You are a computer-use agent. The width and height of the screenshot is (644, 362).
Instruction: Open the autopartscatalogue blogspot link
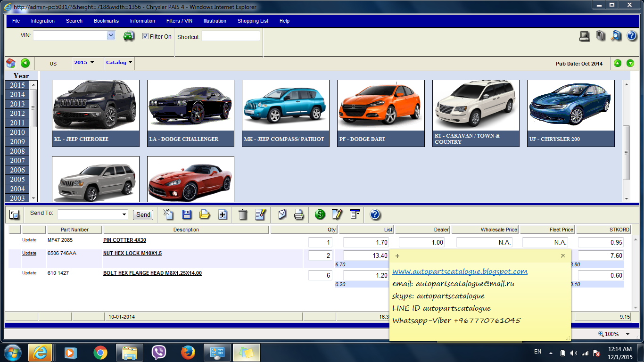click(460, 271)
